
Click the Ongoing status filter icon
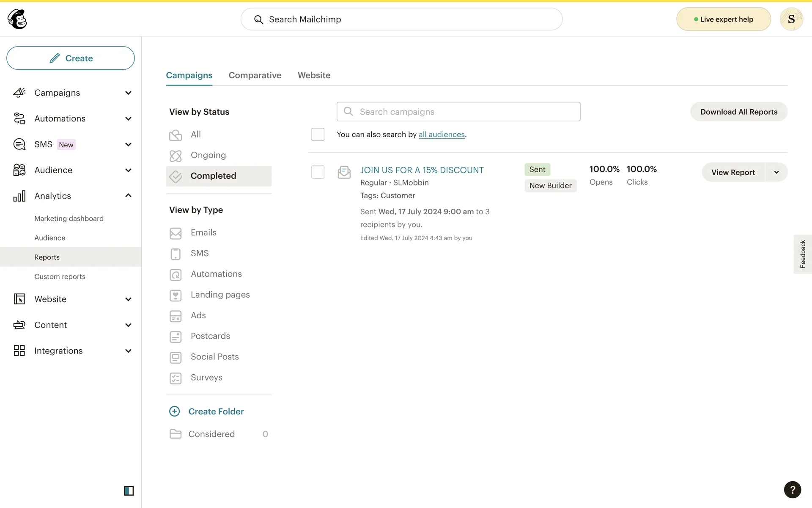click(176, 156)
